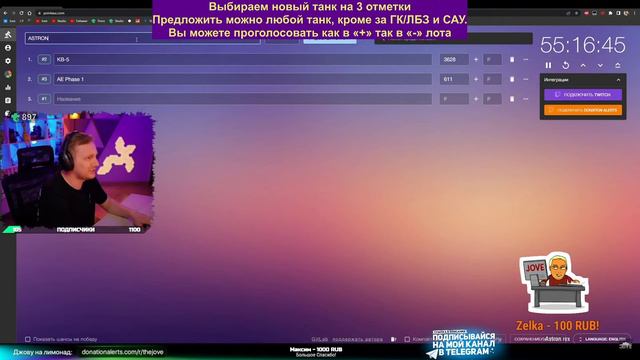Click the icon right of the timer down chevron

[x=618, y=65]
